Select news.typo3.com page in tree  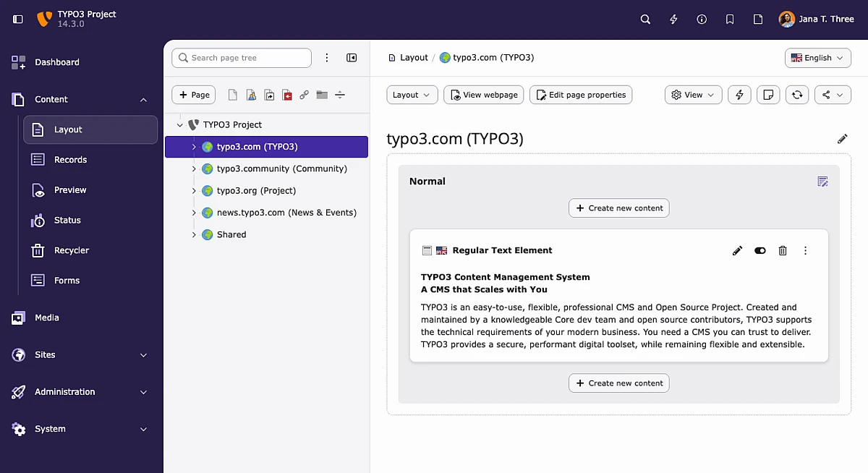[286, 213]
